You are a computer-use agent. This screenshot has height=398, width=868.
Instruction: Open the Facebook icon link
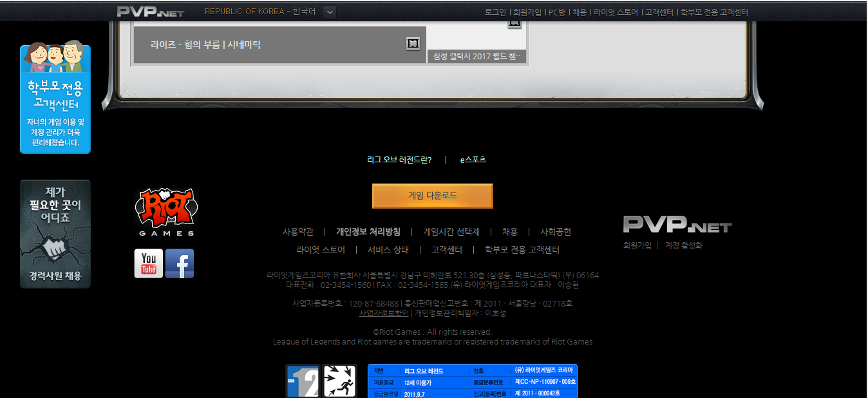[179, 263]
